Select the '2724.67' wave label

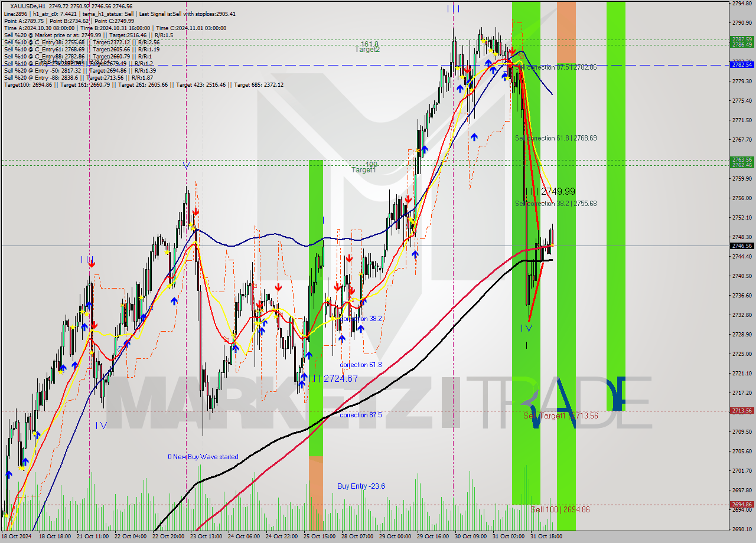[341, 378]
